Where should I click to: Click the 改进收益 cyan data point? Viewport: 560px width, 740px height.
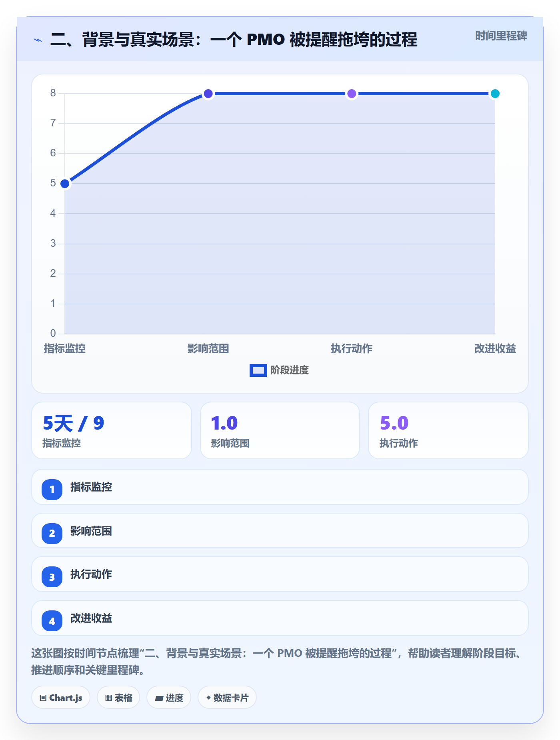[495, 94]
